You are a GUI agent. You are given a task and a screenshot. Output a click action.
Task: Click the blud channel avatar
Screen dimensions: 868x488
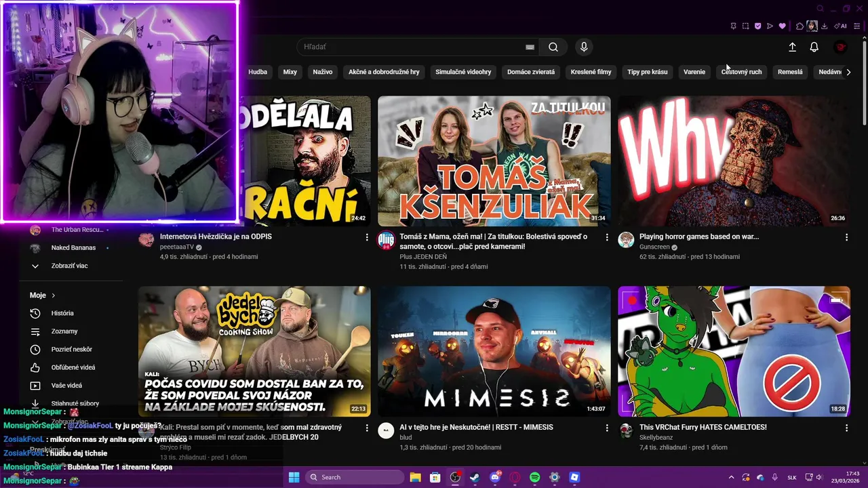pos(386,430)
